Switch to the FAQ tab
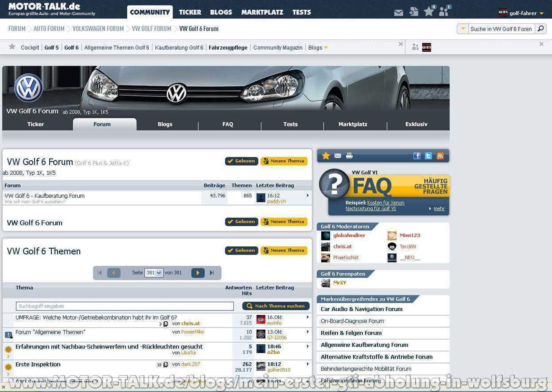The height and width of the screenshot is (392, 552). tap(228, 124)
